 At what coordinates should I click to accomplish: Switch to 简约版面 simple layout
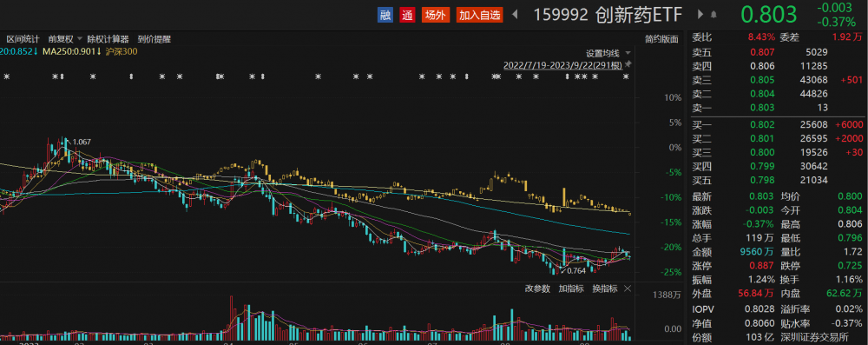click(x=661, y=39)
